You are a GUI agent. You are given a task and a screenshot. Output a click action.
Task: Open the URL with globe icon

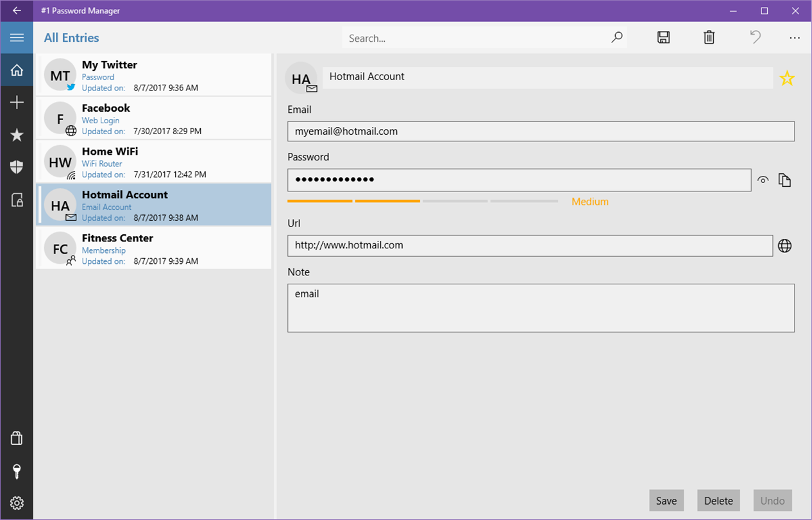pos(784,246)
